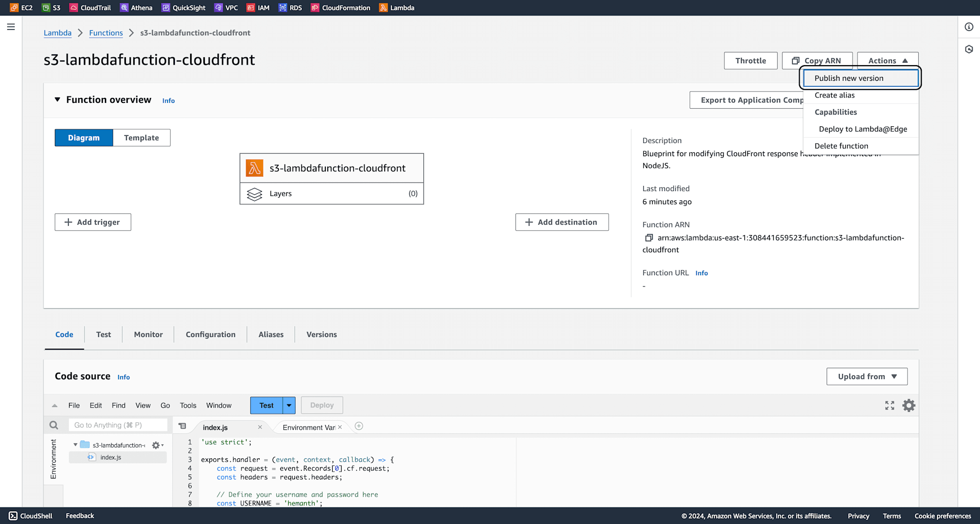Click the Deploy button
Screen dimensions: 980x524
(322, 405)
